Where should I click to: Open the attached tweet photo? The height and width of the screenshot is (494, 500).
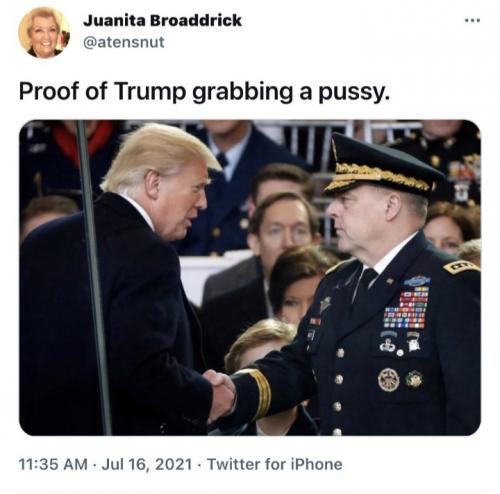pyautogui.click(x=250, y=277)
